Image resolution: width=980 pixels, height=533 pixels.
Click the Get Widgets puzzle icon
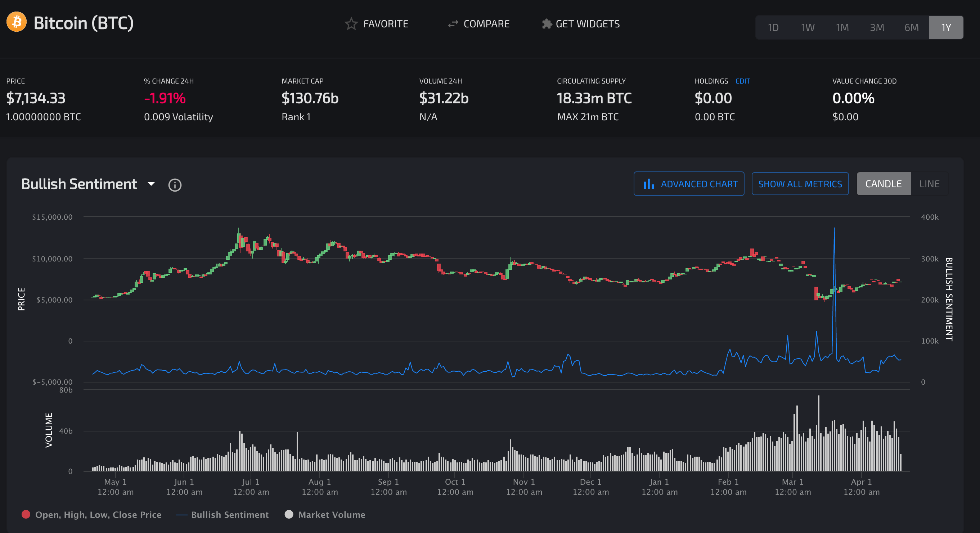coord(547,24)
